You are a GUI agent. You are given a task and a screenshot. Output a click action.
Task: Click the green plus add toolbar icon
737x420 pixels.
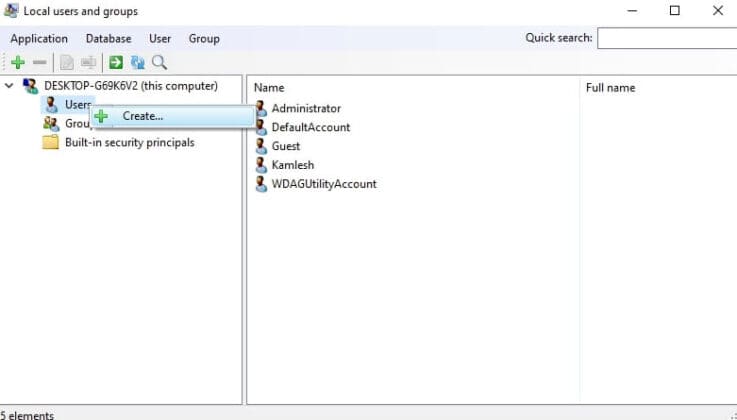pyautogui.click(x=17, y=62)
